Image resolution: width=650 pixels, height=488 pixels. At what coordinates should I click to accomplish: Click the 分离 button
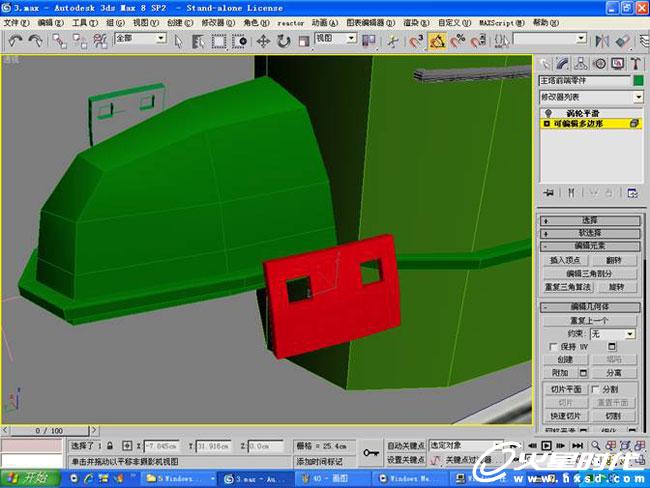tap(614, 373)
